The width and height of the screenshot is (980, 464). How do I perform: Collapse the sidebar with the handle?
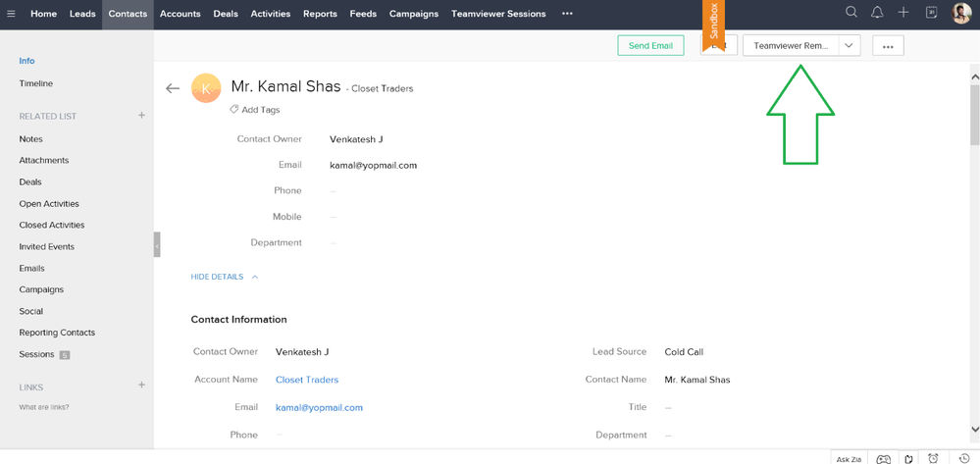pyautogui.click(x=157, y=244)
